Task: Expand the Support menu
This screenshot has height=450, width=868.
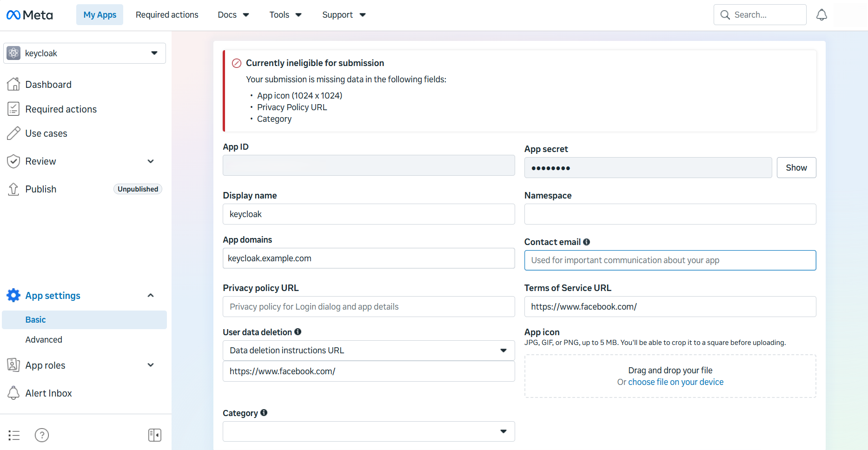Action: click(x=344, y=15)
